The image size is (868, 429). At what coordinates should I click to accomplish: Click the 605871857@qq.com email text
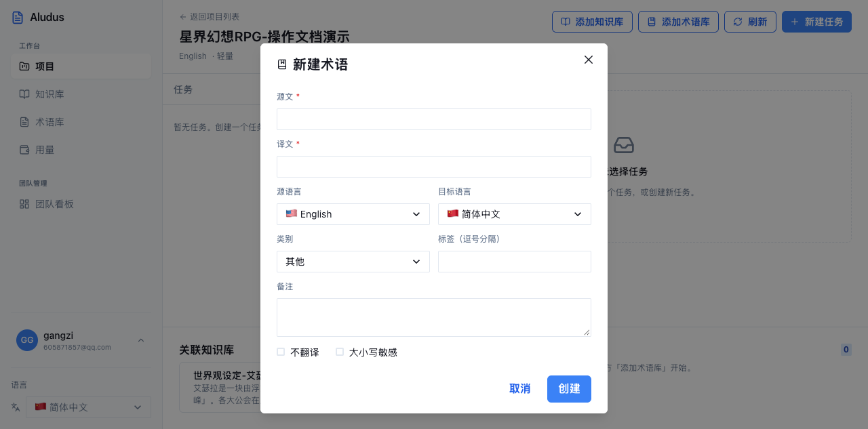[77, 347]
